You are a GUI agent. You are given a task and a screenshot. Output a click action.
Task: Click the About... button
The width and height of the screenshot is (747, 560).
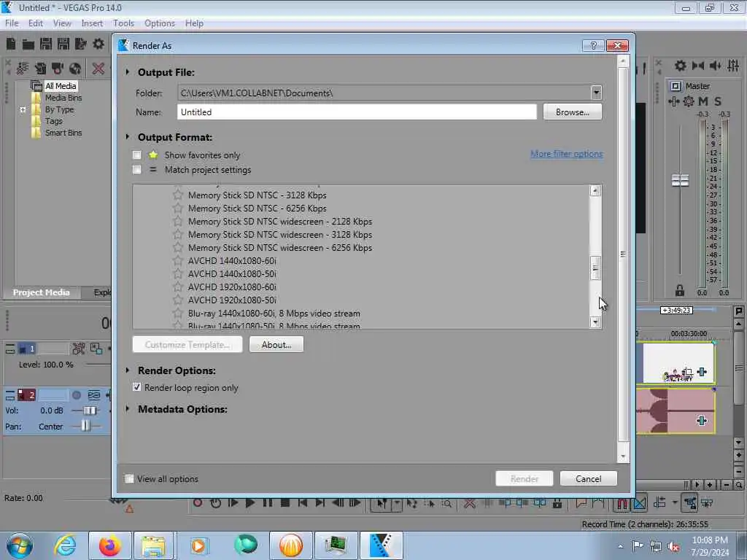276,344
